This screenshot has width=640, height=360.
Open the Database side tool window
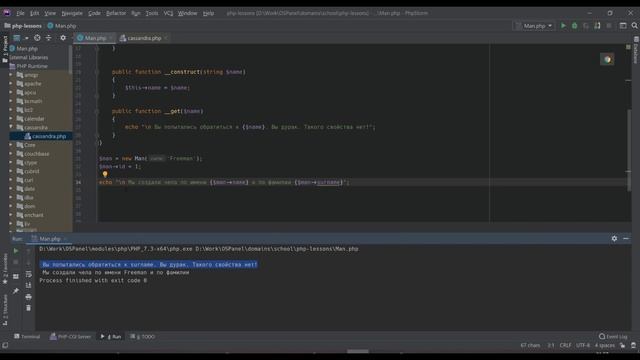(x=636, y=50)
